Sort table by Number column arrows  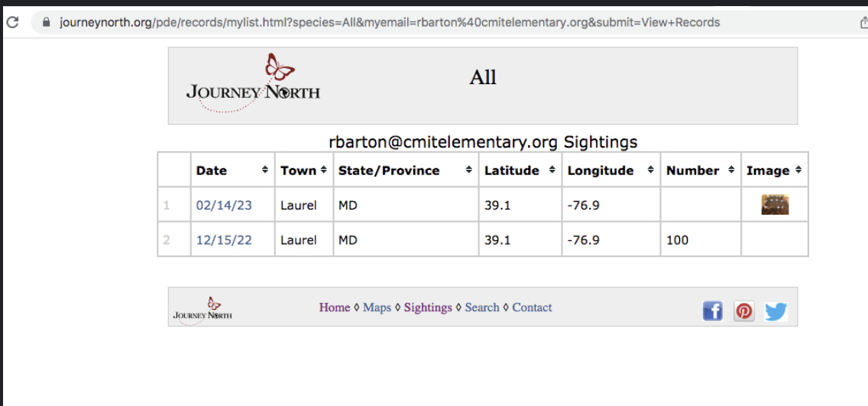tap(731, 170)
